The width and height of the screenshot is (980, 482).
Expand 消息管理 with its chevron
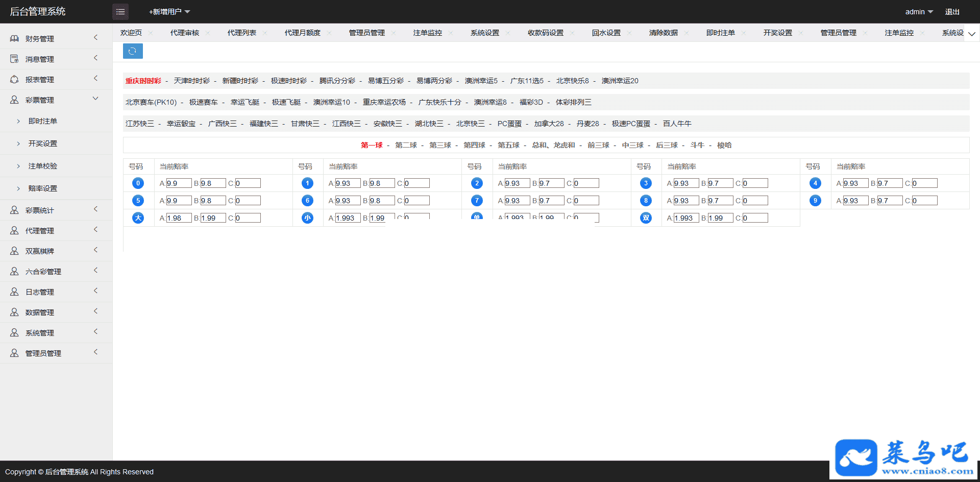click(95, 58)
